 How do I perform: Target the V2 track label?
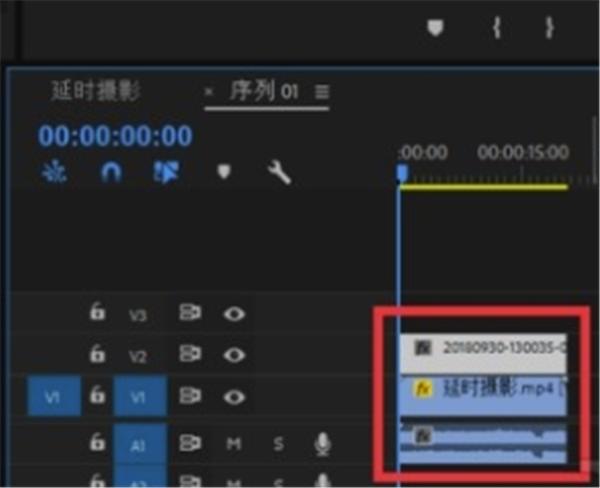pyautogui.click(x=138, y=357)
